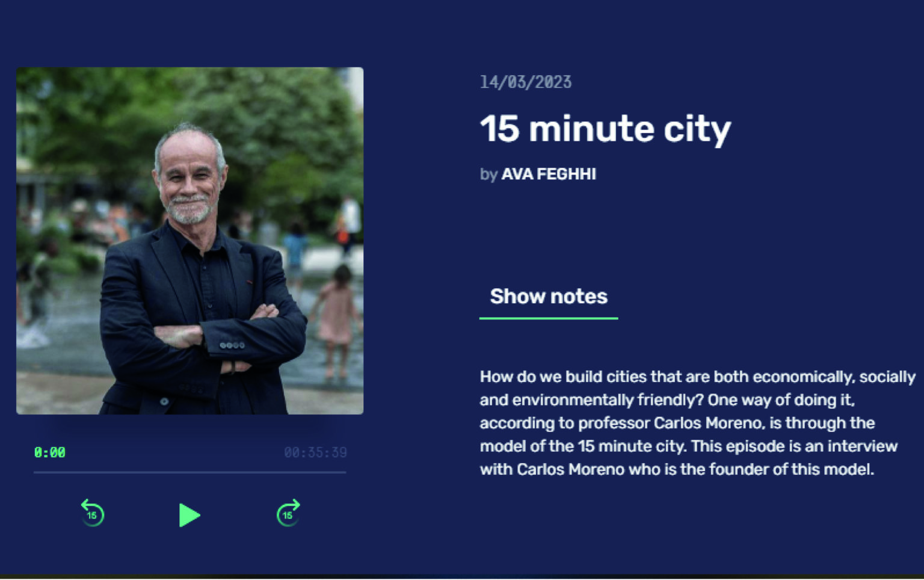Click the 00:35:39 total duration label
924x580 pixels.
point(315,452)
